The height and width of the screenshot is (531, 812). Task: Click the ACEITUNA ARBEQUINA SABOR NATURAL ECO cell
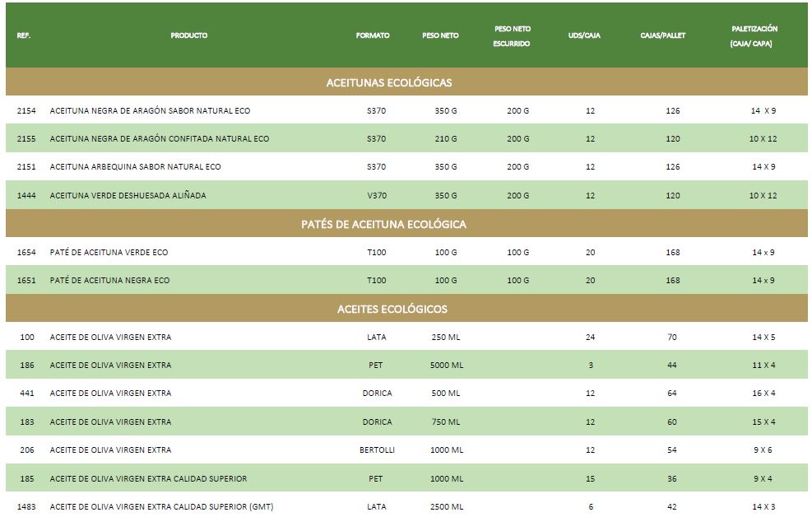[135, 166]
